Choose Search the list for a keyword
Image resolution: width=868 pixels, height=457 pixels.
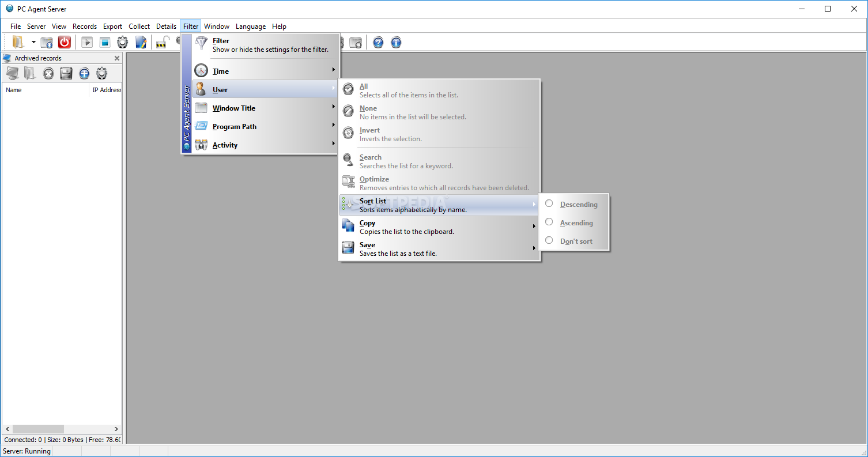click(x=439, y=161)
